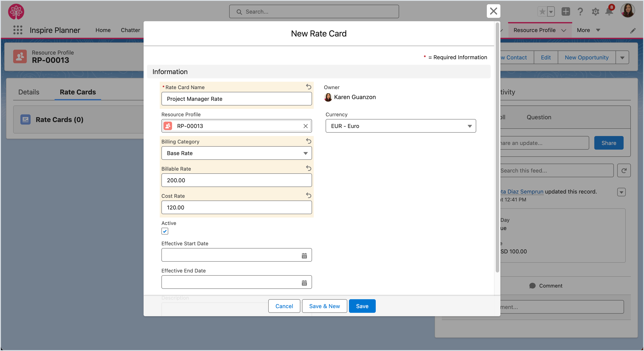Click Karen Guanzon owner avatar

click(328, 97)
